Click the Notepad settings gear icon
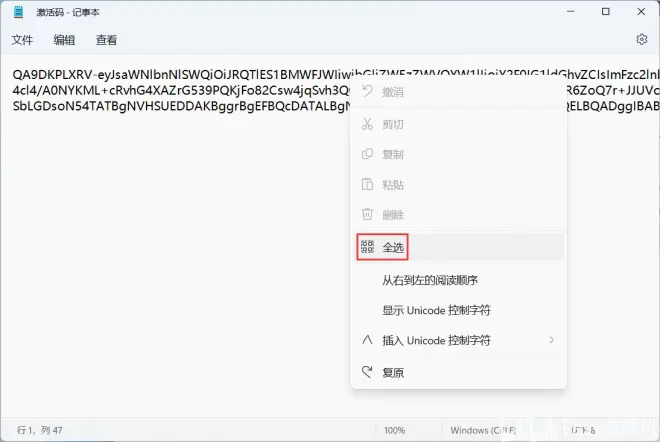Screen dimensions: 660x442 (641, 40)
